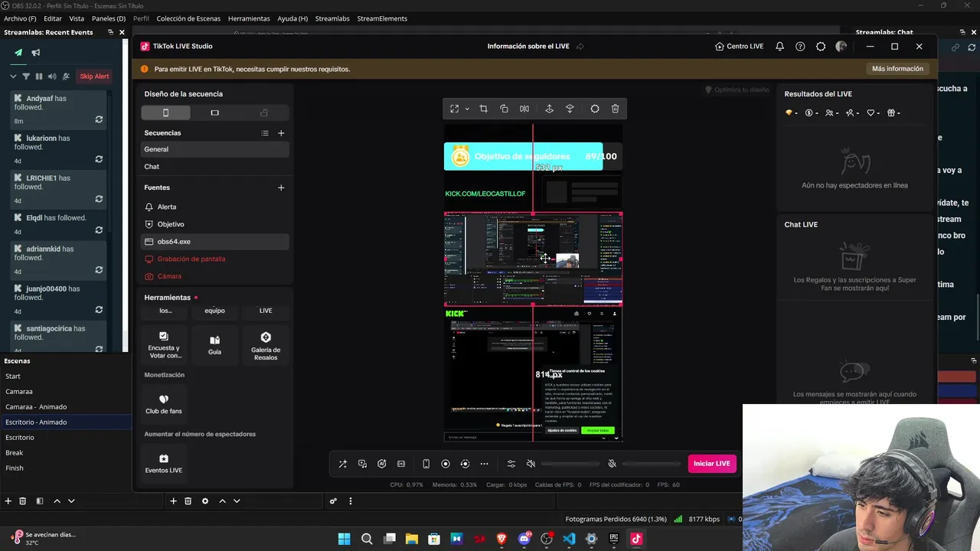Select landscape sequence layout
The image size is (980, 551).
[x=214, y=112]
